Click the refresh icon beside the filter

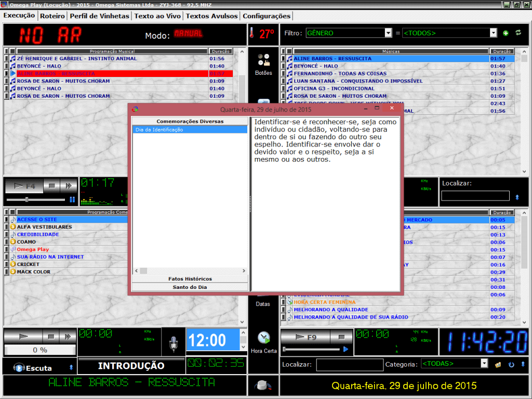[x=518, y=33]
